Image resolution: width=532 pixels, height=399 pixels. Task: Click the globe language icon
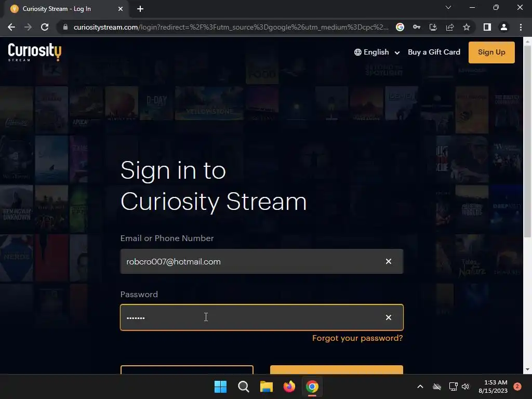click(357, 52)
